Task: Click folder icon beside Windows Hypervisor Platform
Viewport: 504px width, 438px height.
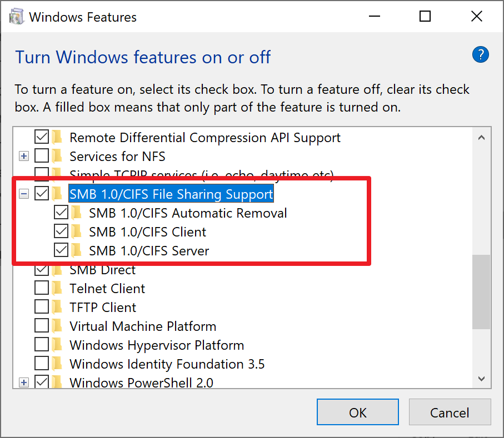Action: click(57, 345)
